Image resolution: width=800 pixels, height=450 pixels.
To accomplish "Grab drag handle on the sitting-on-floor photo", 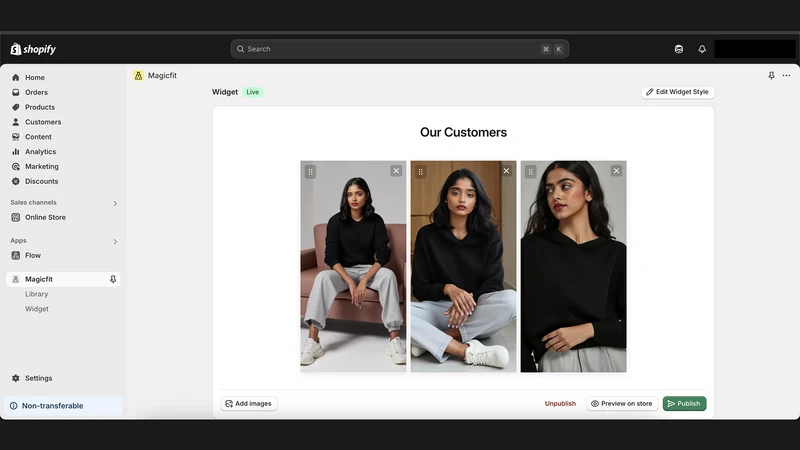I will click(x=420, y=171).
